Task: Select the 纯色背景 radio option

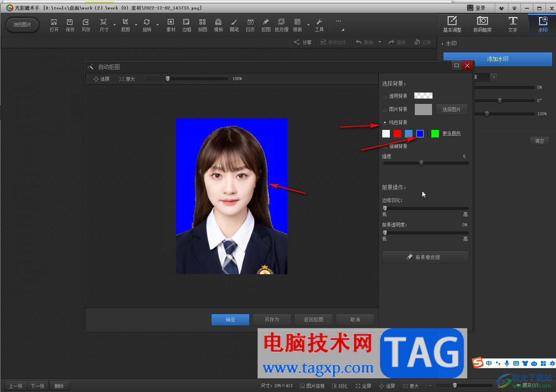Action: [x=385, y=122]
